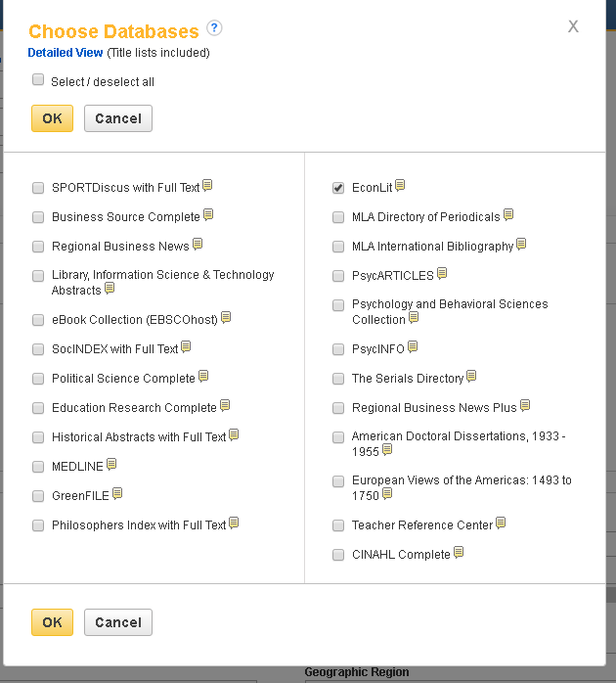Click MLA International Bibliography note icon

pyautogui.click(x=521, y=244)
